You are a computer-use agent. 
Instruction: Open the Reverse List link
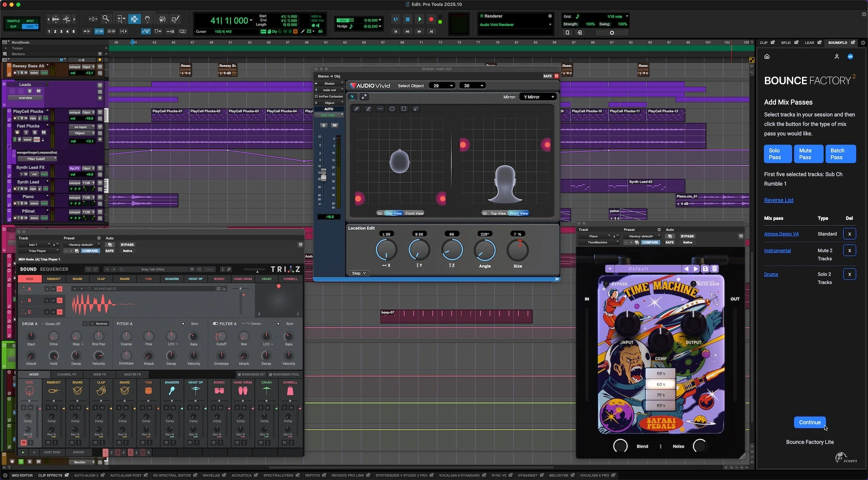[x=778, y=200]
